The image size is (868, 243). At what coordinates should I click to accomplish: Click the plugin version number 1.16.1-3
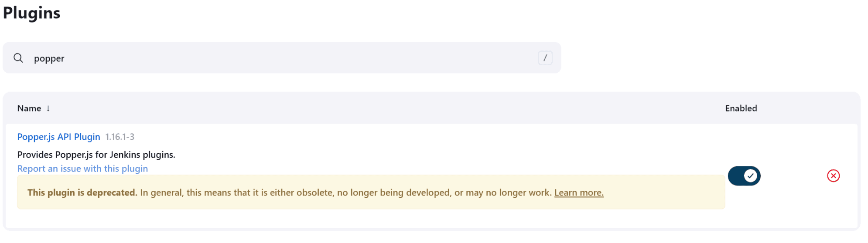click(x=120, y=137)
